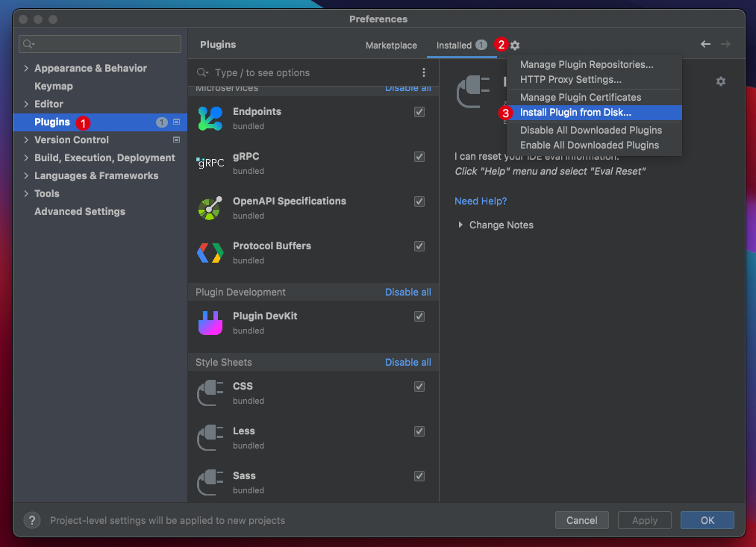Toggle the CSS plugin checkbox
This screenshot has height=547, width=756.
pyautogui.click(x=419, y=387)
